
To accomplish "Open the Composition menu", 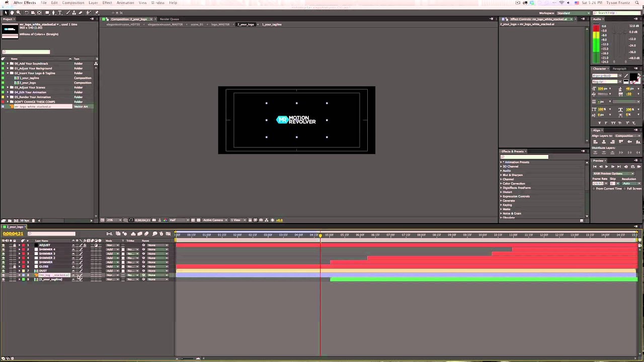I will [x=73, y=3].
